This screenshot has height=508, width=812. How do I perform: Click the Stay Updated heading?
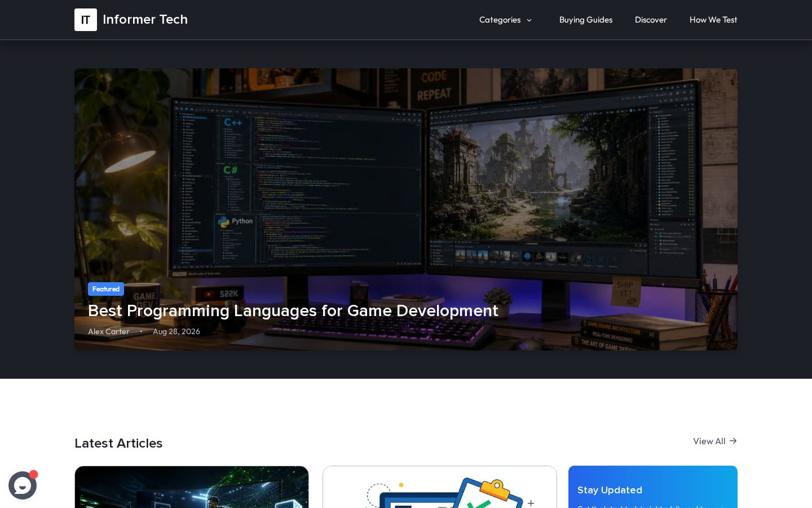[610, 490]
